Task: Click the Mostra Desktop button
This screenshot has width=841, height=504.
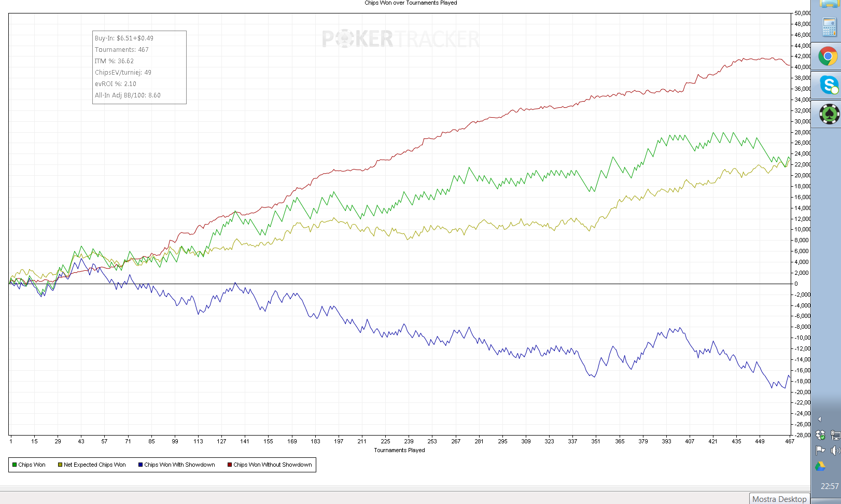Action: click(779, 499)
